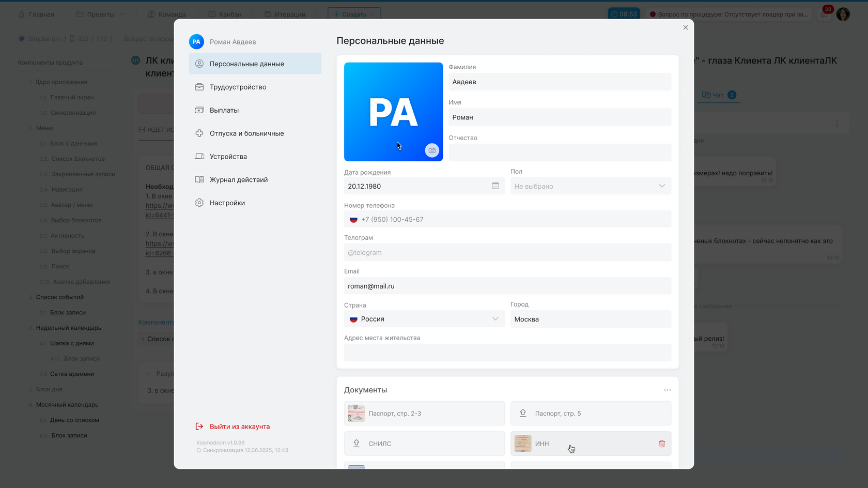This screenshot has height=488, width=868.
Task: Click Simplanum breadcrumb link
Action: pos(44,39)
